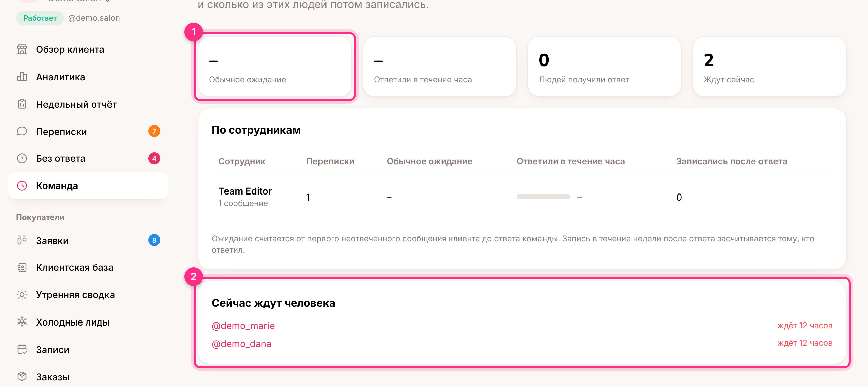This screenshot has width=868, height=387.
Task: Click the Переписки table column header
Action: coord(330,161)
